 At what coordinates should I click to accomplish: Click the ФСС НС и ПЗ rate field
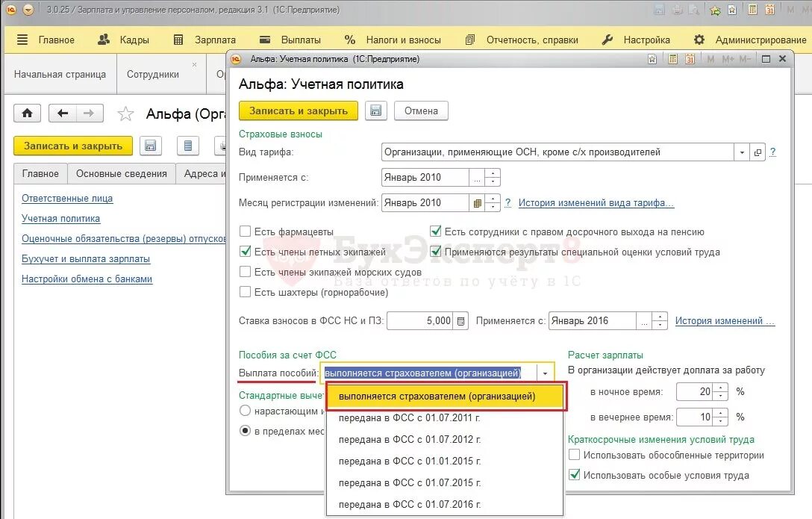coord(420,320)
